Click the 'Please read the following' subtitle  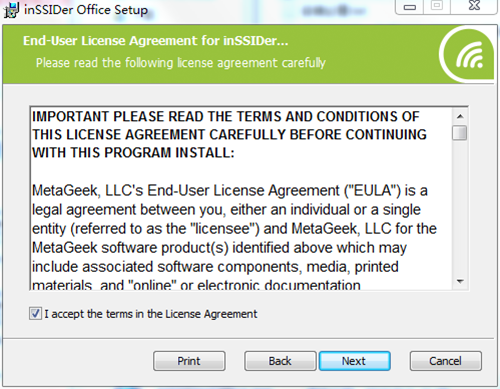tap(181, 63)
